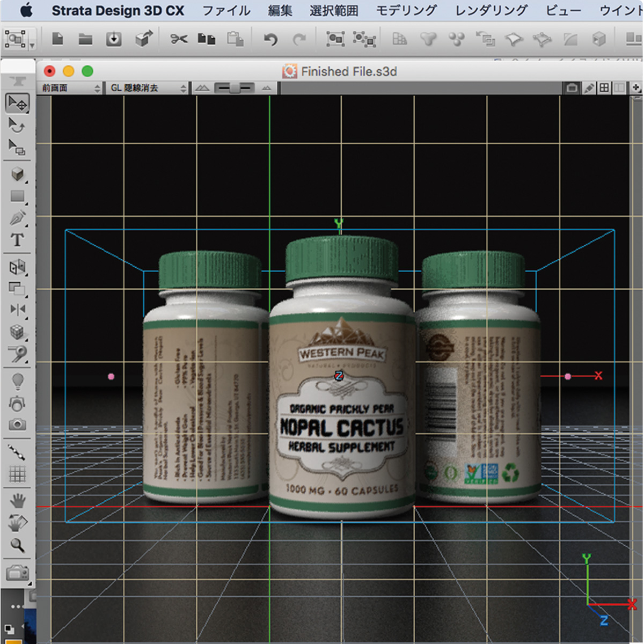Toggle the eyedropper icon in view header

point(589,87)
